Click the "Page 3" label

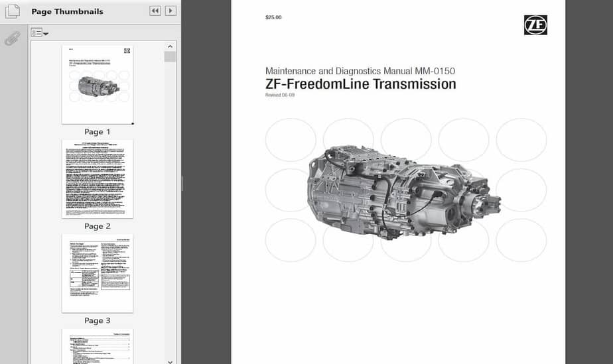pyautogui.click(x=98, y=321)
